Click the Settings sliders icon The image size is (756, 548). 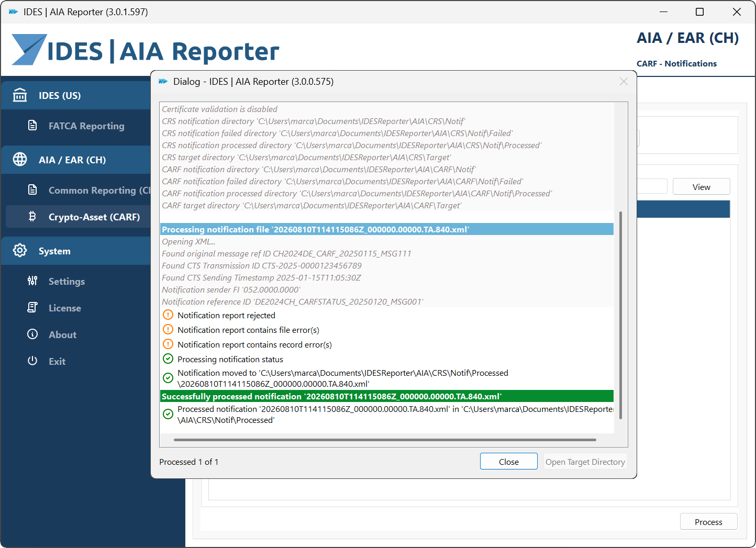32,281
